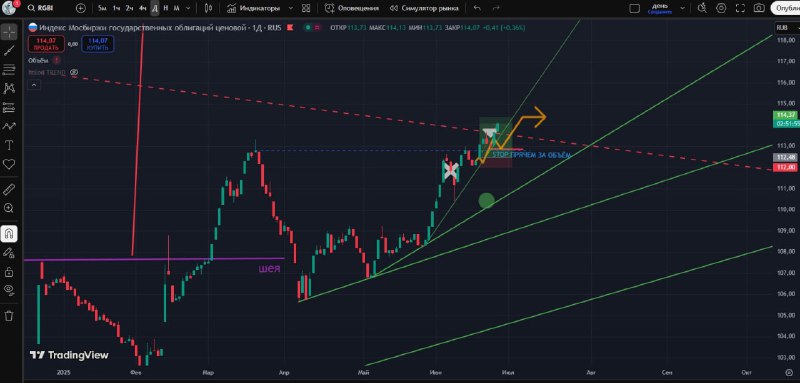This screenshot has height=383, width=800.
Task: Open the layout save options dropdown arrow
Action: point(684,8)
